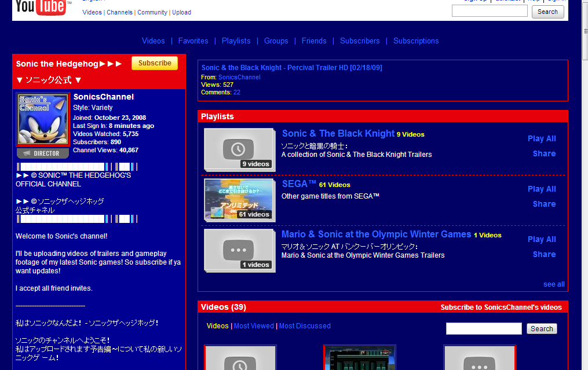Open SonicsChannel avatar picture
The width and height of the screenshot is (588, 370).
point(43,119)
